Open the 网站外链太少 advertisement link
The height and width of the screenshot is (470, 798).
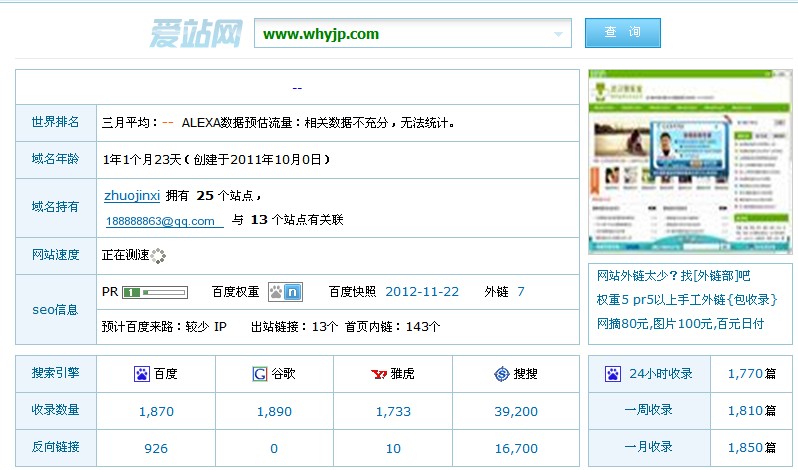pyautogui.click(x=673, y=276)
